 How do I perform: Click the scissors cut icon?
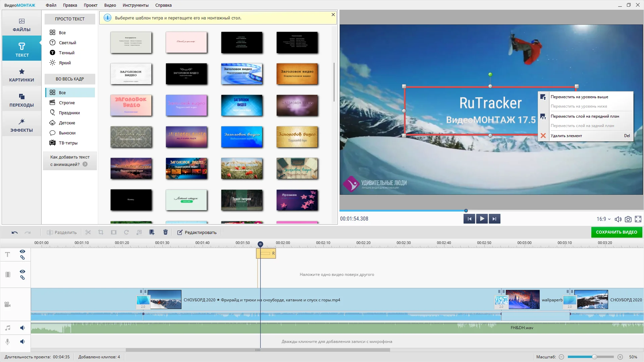[88, 232]
